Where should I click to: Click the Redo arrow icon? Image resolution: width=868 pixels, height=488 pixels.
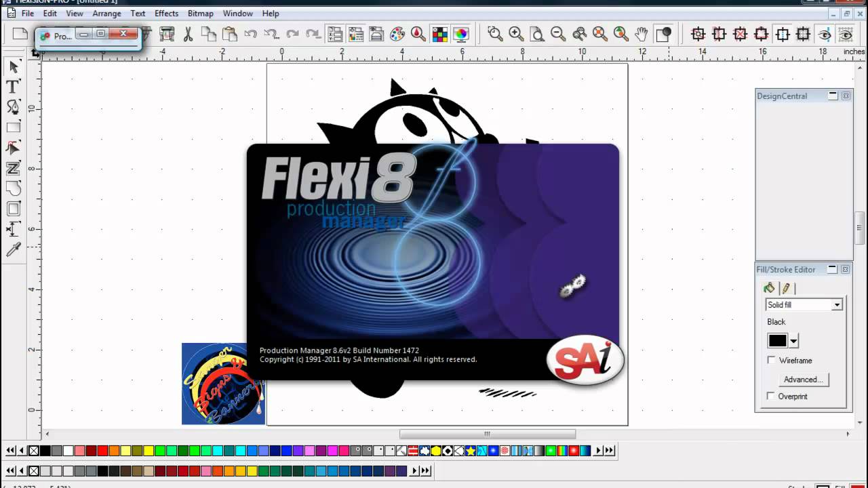tap(293, 34)
